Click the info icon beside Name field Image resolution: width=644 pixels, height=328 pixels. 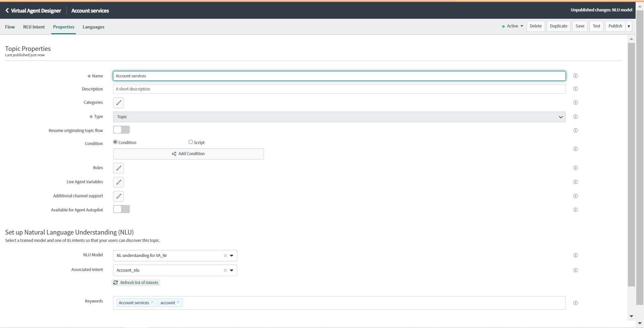tap(575, 76)
